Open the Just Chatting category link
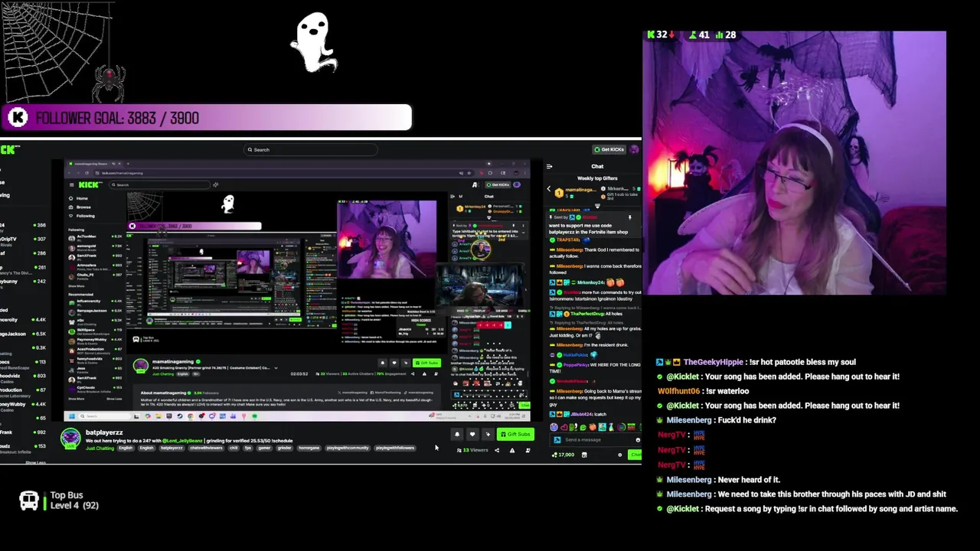The width and height of the screenshot is (980, 551). click(x=100, y=448)
